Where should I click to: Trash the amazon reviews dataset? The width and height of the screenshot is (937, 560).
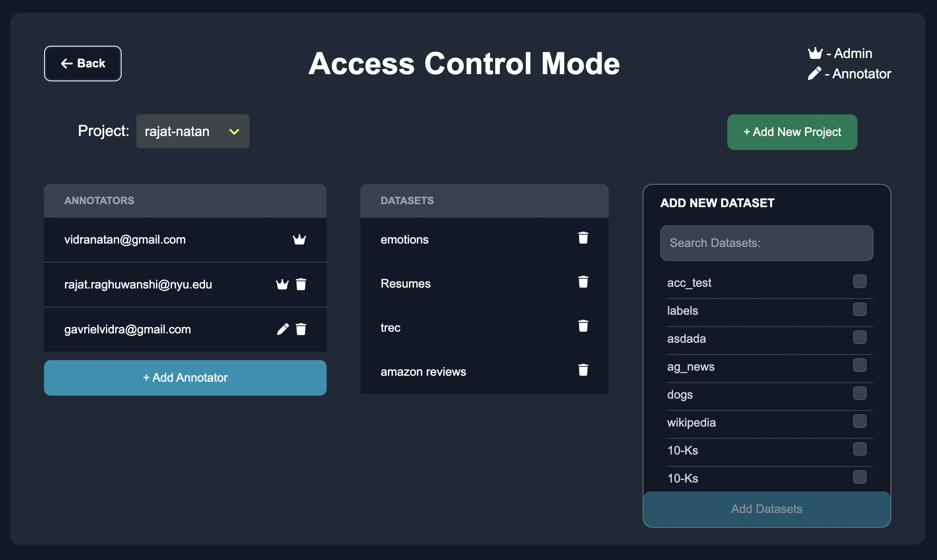coord(583,370)
